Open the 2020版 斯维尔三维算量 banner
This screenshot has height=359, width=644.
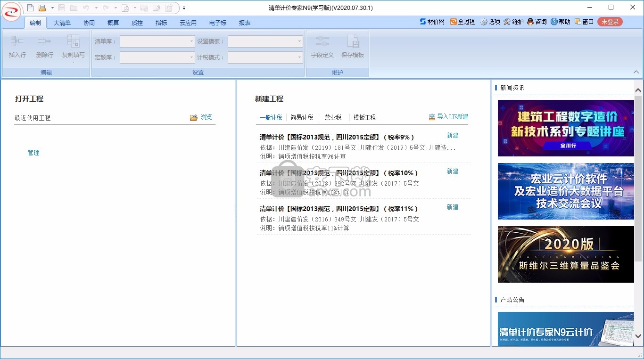[566, 254]
